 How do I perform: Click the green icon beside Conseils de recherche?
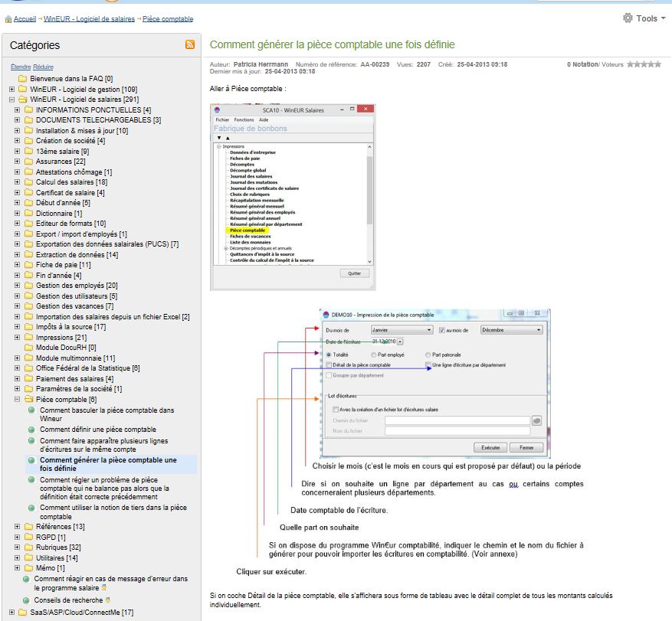pos(26,600)
